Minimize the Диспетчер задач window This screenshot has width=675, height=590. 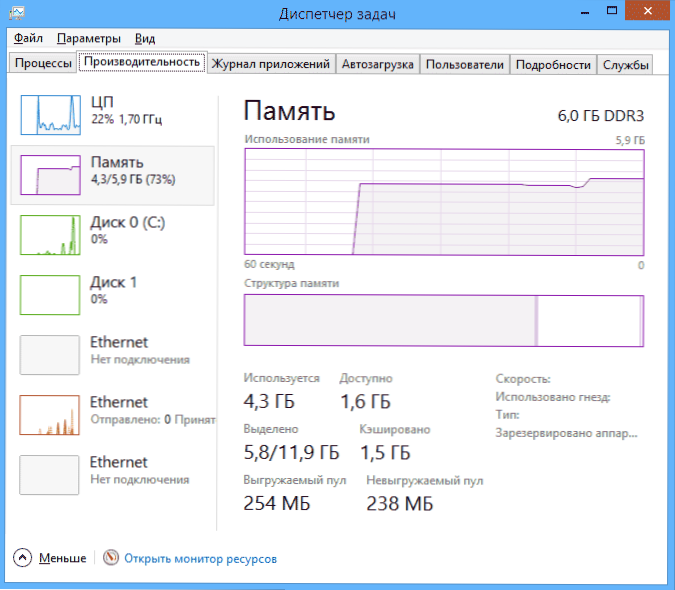click(585, 11)
